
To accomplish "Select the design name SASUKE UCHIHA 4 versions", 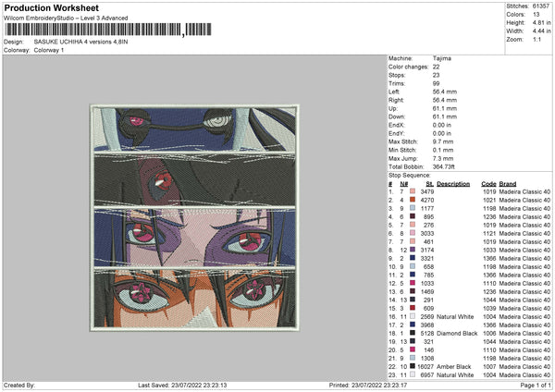I will pos(80,42).
